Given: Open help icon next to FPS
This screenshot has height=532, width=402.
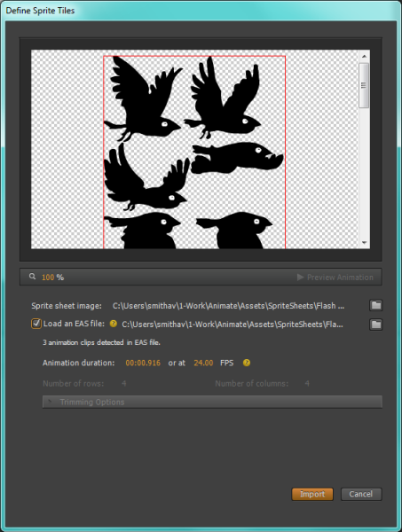Looking at the screenshot, I should click(x=247, y=363).
